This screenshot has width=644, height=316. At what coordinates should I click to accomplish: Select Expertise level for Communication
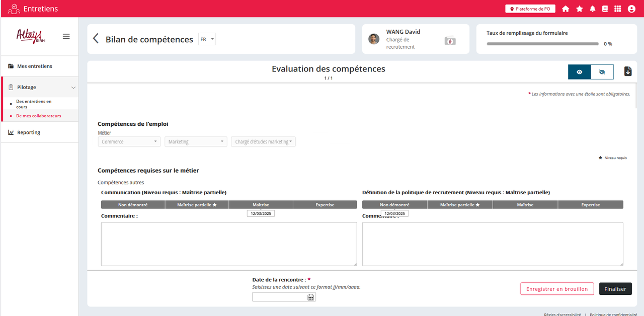tap(325, 205)
